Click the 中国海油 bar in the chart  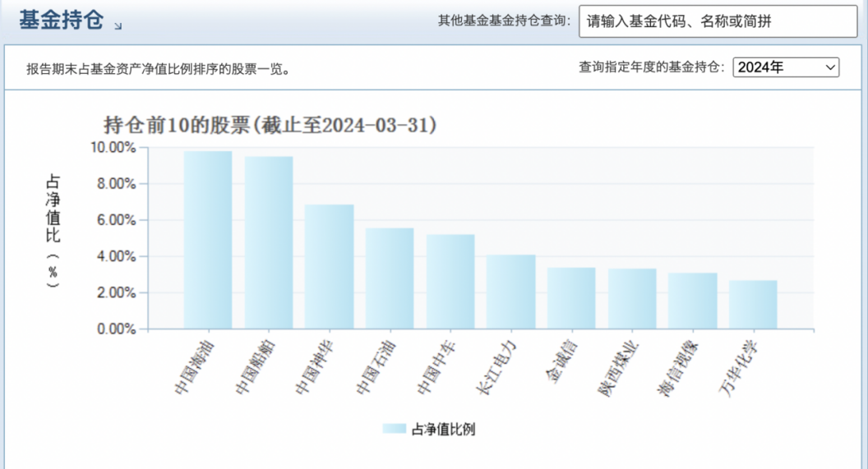tap(208, 240)
